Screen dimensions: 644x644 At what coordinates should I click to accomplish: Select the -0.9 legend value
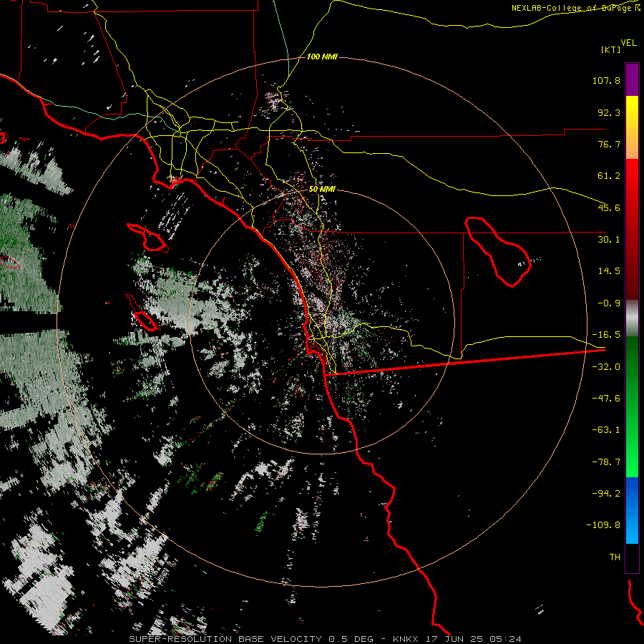(609, 303)
